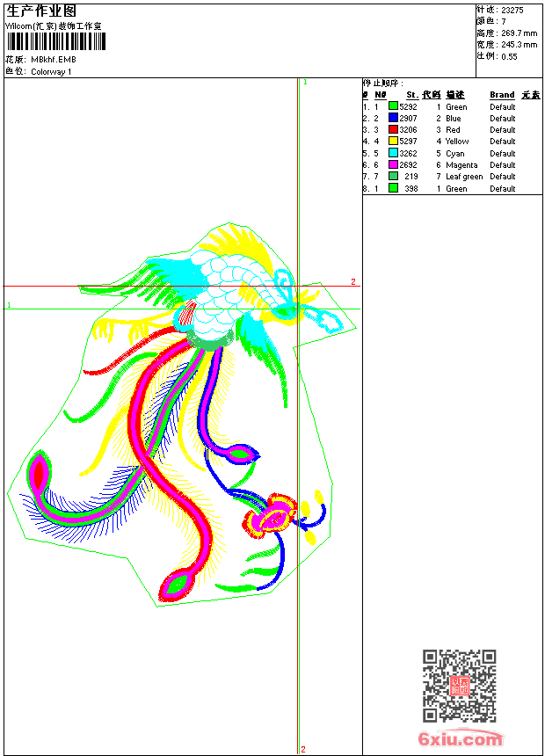The height and width of the screenshot is (756, 545).
Task: Open the 6xiu.com watermark link
Action: (x=460, y=738)
